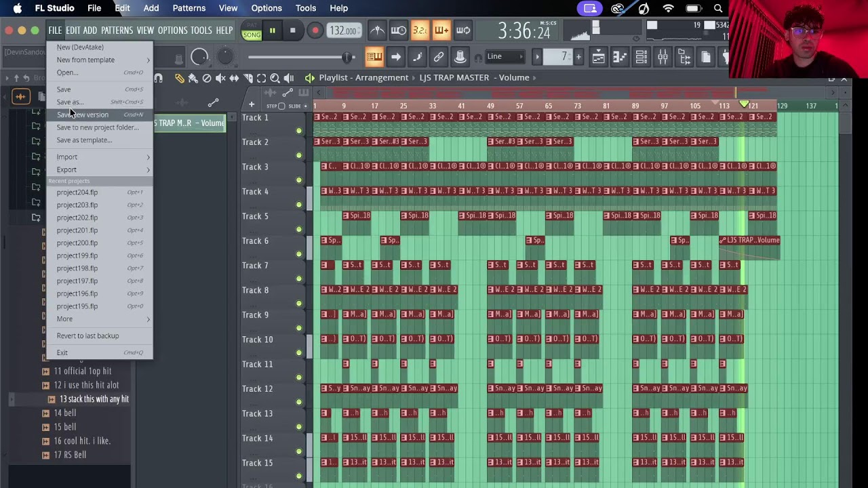Mute Track 1 with its green light
868x488 pixels.
point(299,131)
